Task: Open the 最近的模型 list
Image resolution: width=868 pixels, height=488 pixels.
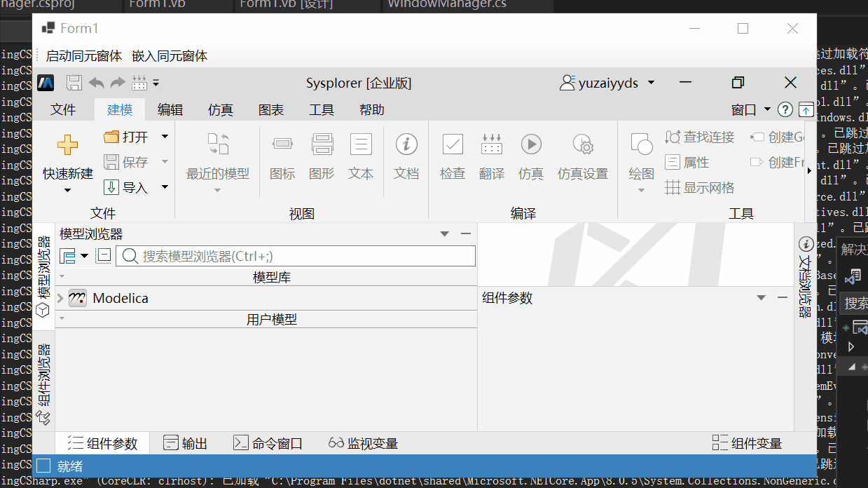Action: pos(218,161)
